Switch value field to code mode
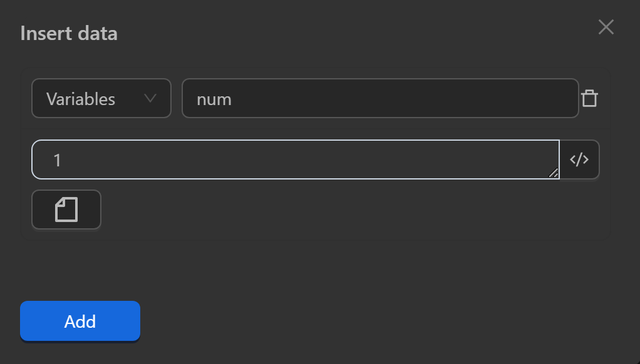The height and width of the screenshot is (364, 640). [x=579, y=159]
